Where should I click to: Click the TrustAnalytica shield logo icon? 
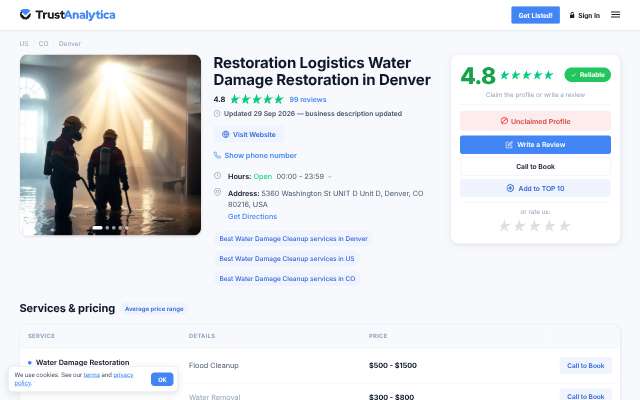(25, 14)
